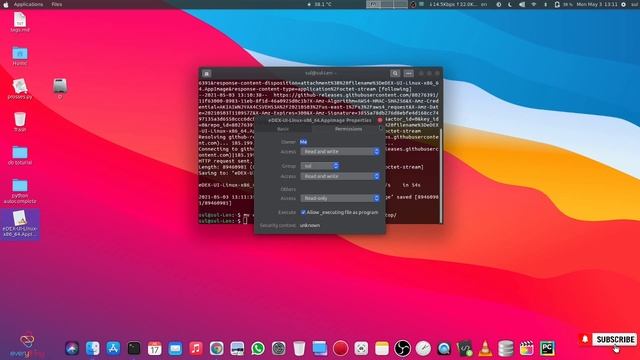This screenshot has height=360, width=640.
Task: Open the Applications menu in top bar
Action: pos(28,4)
